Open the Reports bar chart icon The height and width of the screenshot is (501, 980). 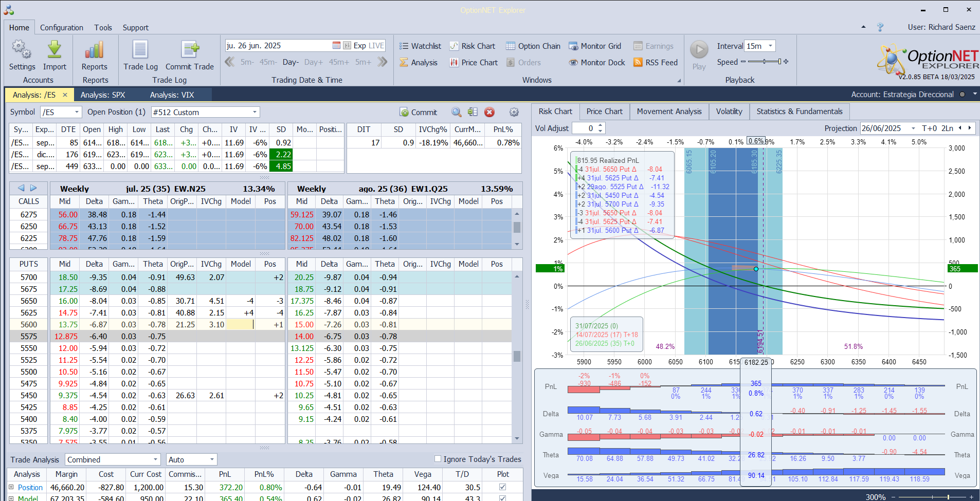point(95,50)
